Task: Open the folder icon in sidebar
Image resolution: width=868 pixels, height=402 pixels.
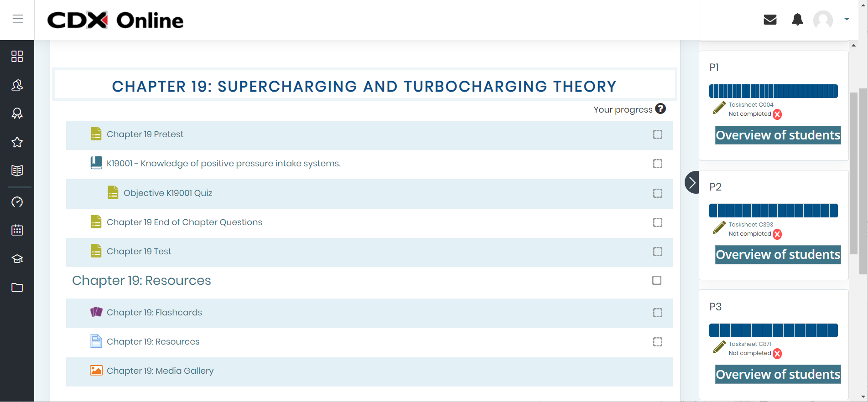Action: (17, 287)
